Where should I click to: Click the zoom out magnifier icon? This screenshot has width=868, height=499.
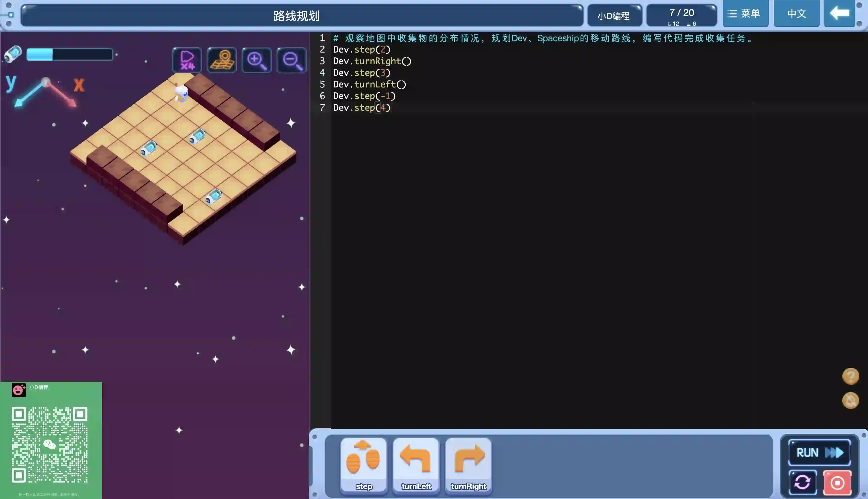292,60
